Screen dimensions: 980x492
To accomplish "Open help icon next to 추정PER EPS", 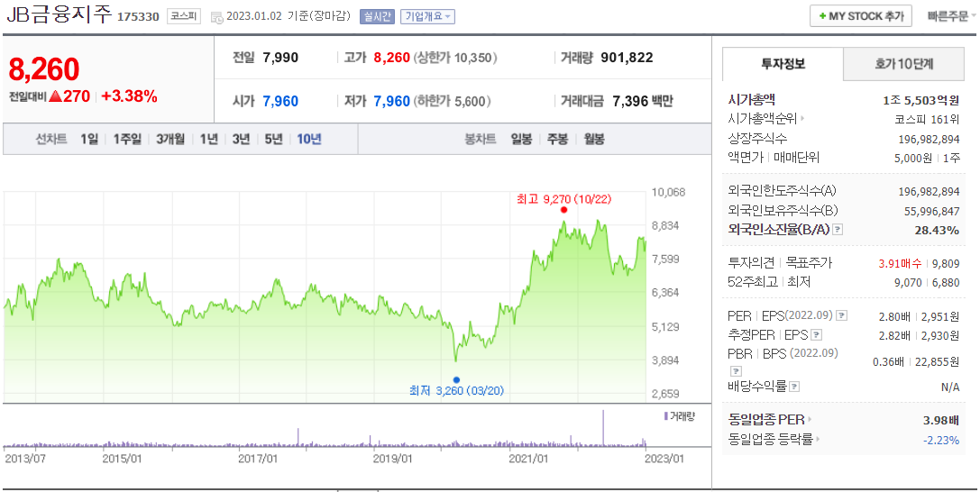I will (x=817, y=334).
